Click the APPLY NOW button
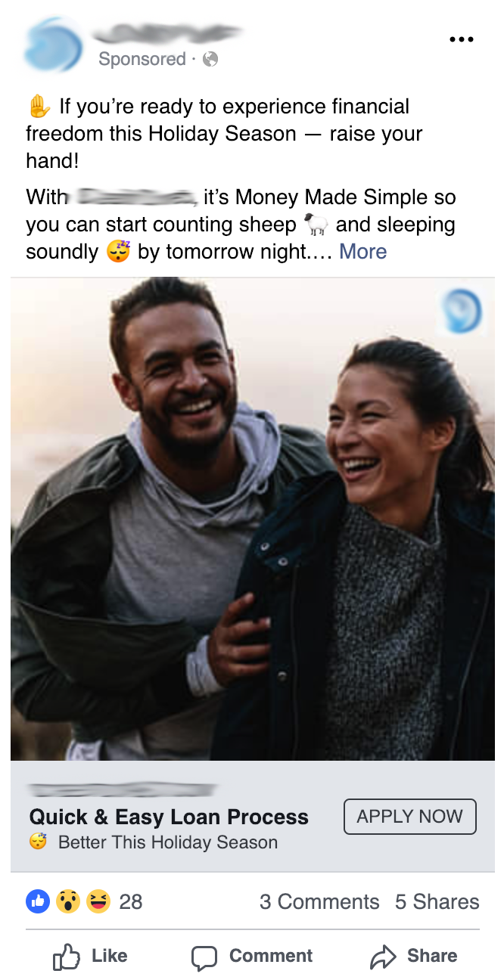 [410, 817]
